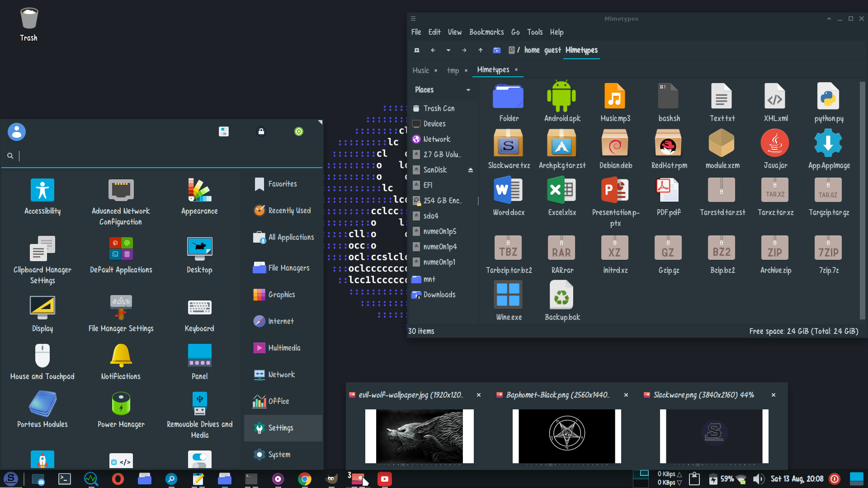Select the Archpkg.tar.zst package icon
Image resolution: width=868 pixels, height=488 pixels.
coord(561,143)
